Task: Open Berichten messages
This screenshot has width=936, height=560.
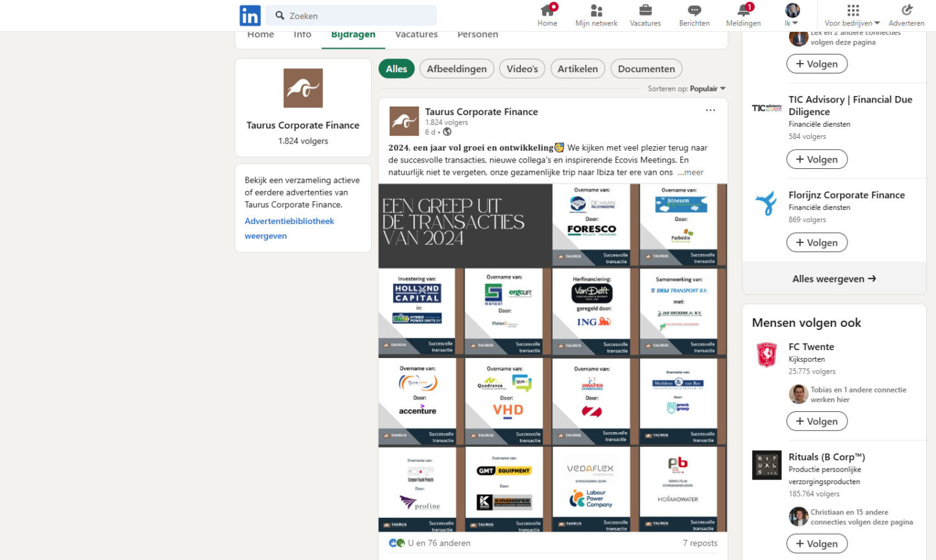Action: [694, 16]
